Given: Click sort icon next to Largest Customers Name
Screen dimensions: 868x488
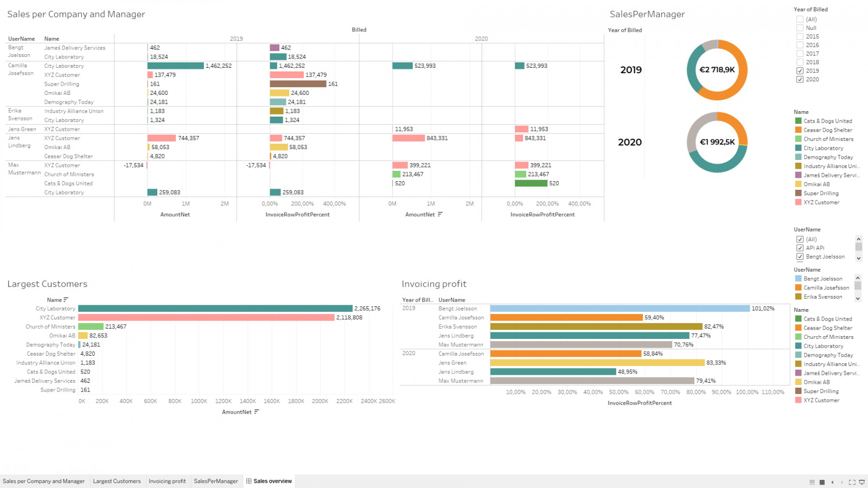Looking at the screenshot, I should (x=66, y=300).
